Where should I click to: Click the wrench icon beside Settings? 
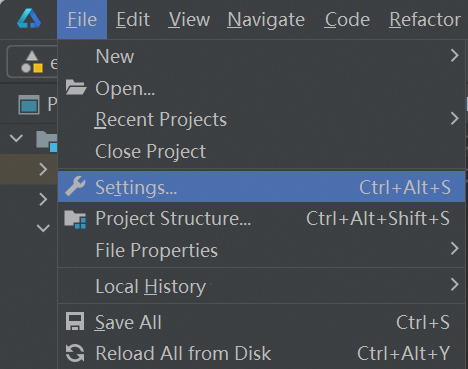click(75, 186)
